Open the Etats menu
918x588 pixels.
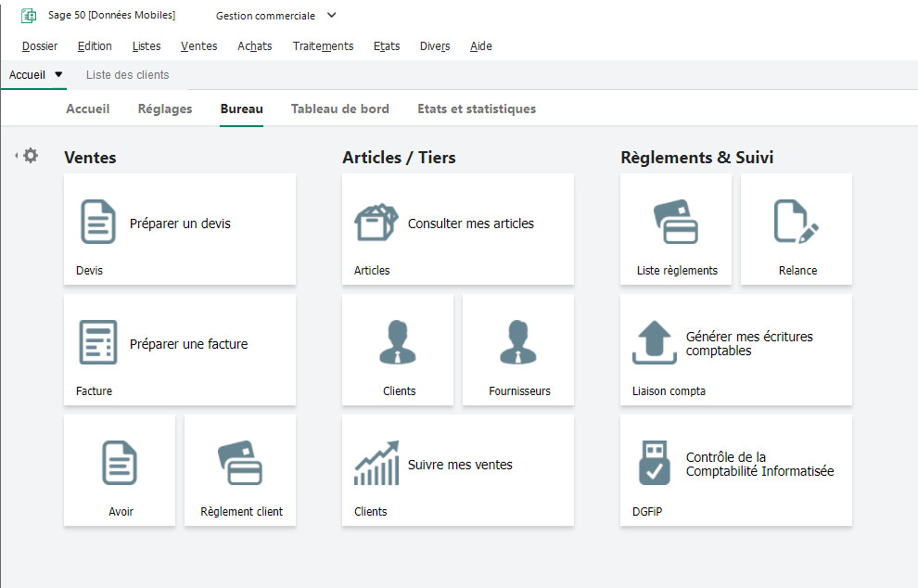387,45
